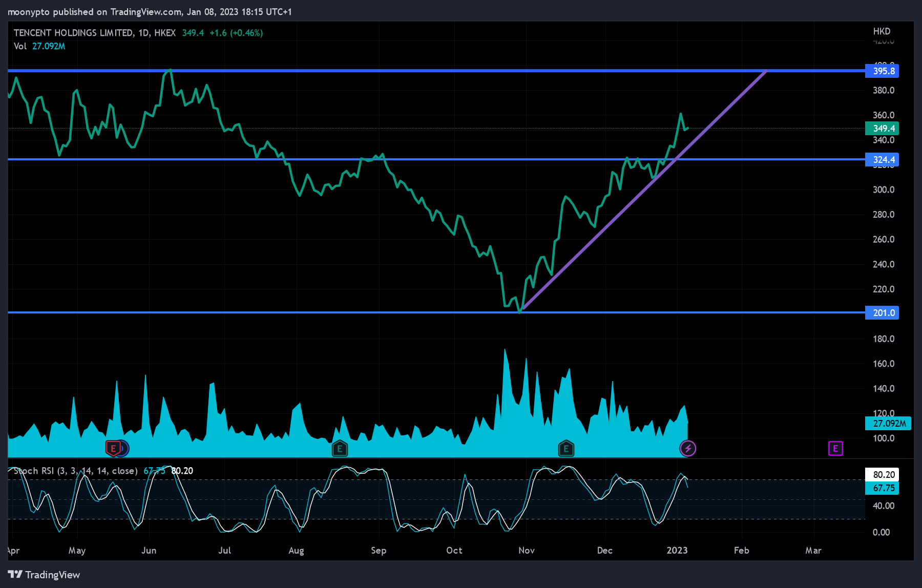Viewport: 922px width, 588px height.
Task: Select the 324.4 price level label
Action: [x=882, y=160]
